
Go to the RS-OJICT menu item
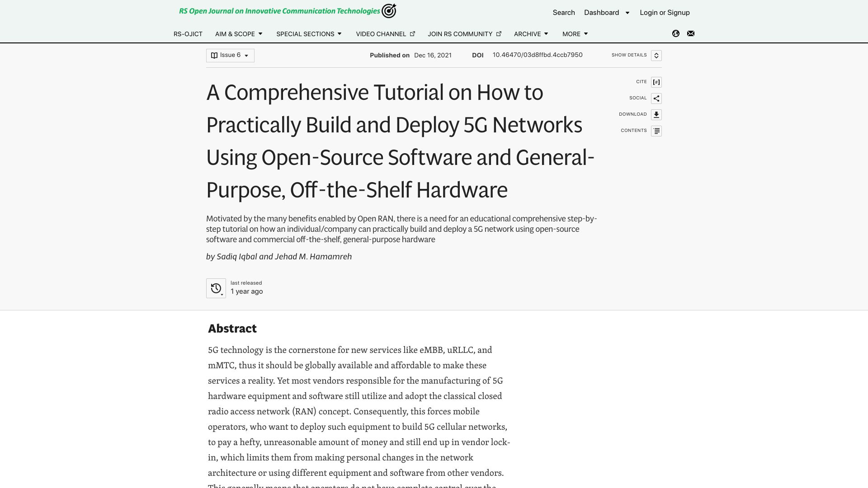coord(188,34)
